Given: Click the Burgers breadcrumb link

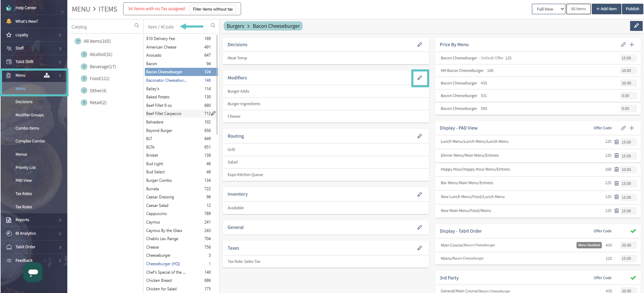Looking at the screenshot, I should pyautogui.click(x=235, y=26).
